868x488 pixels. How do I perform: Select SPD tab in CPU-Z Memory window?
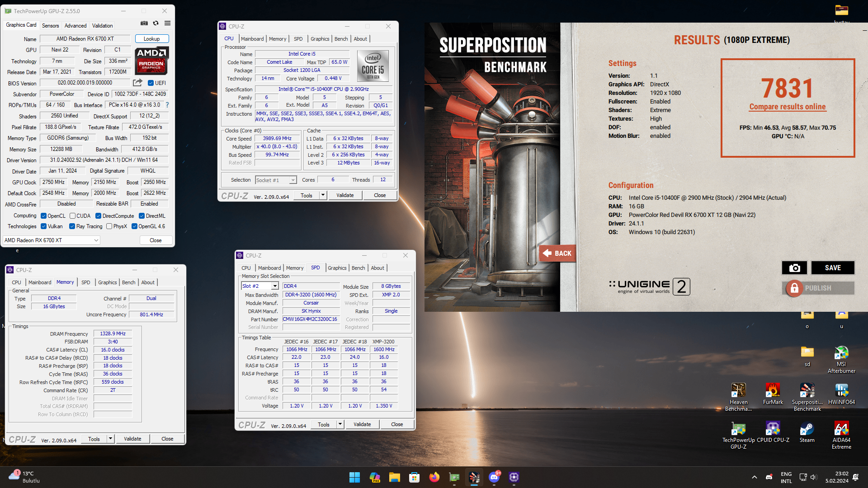[86, 282]
